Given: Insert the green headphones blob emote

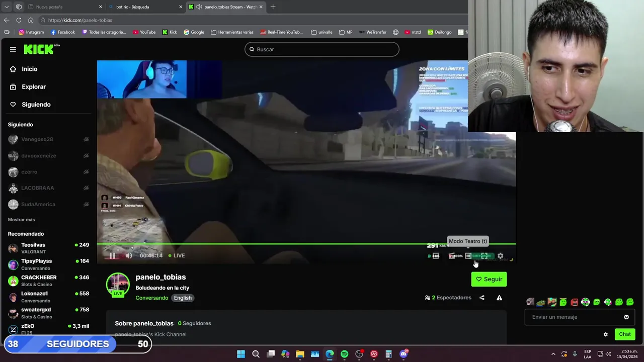Looking at the screenshot, I should pyautogui.click(x=586, y=302).
